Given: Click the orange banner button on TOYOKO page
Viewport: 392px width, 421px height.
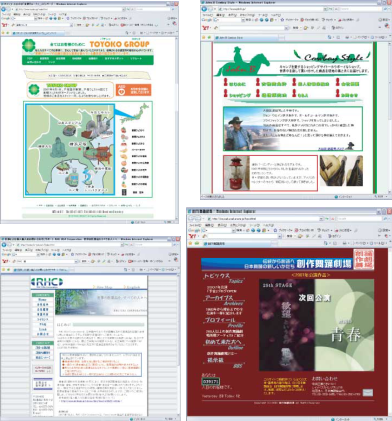Looking at the screenshot, I should 133,90.
